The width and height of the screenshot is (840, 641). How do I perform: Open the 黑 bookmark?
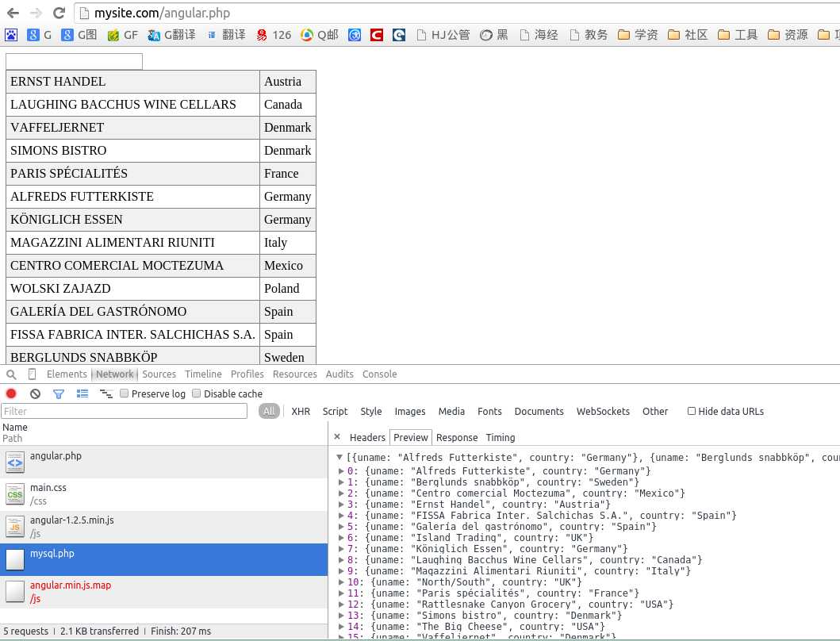pyautogui.click(x=494, y=36)
